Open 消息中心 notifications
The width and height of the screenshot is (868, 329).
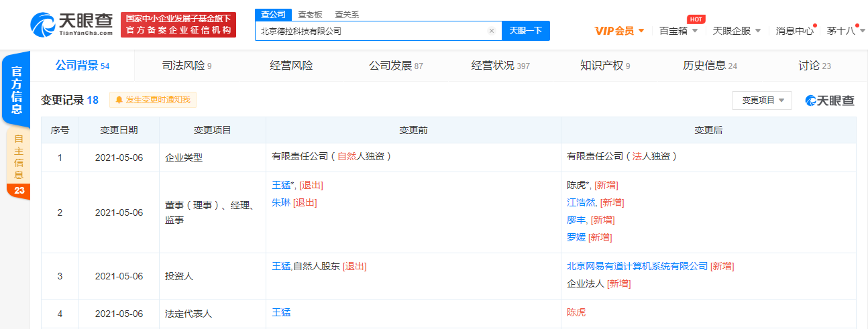(795, 31)
